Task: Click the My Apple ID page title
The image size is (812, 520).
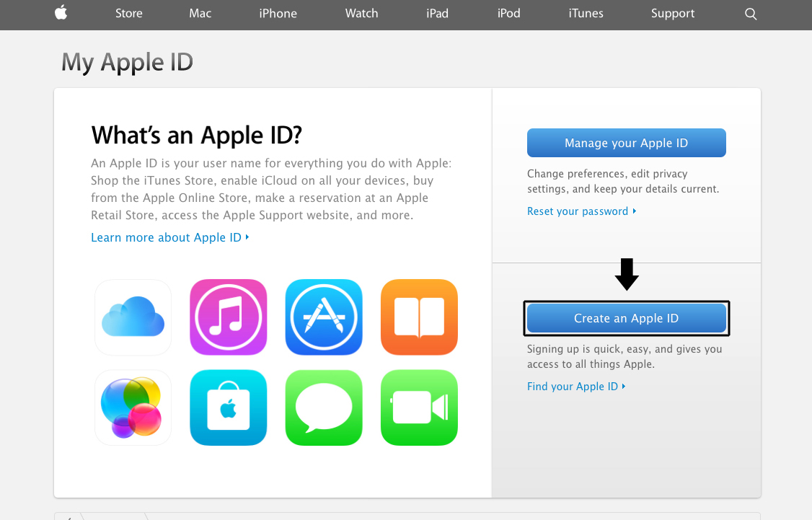Action: click(x=128, y=62)
